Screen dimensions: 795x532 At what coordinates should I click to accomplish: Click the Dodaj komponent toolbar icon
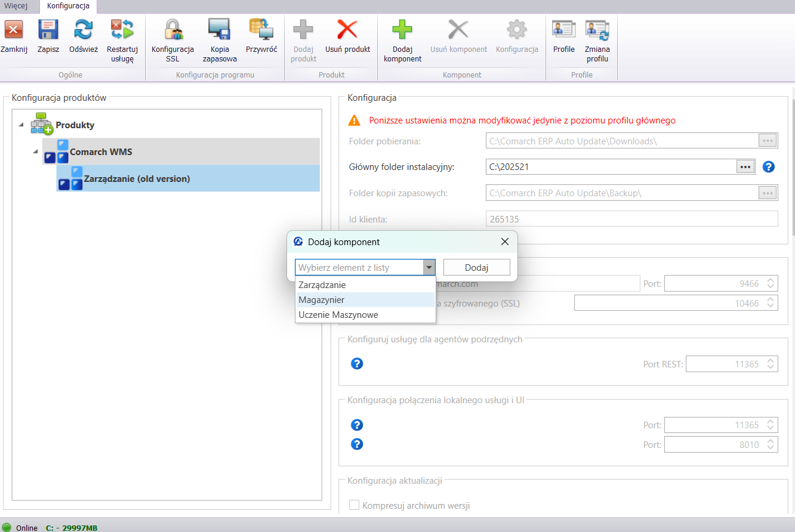click(x=402, y=30)
